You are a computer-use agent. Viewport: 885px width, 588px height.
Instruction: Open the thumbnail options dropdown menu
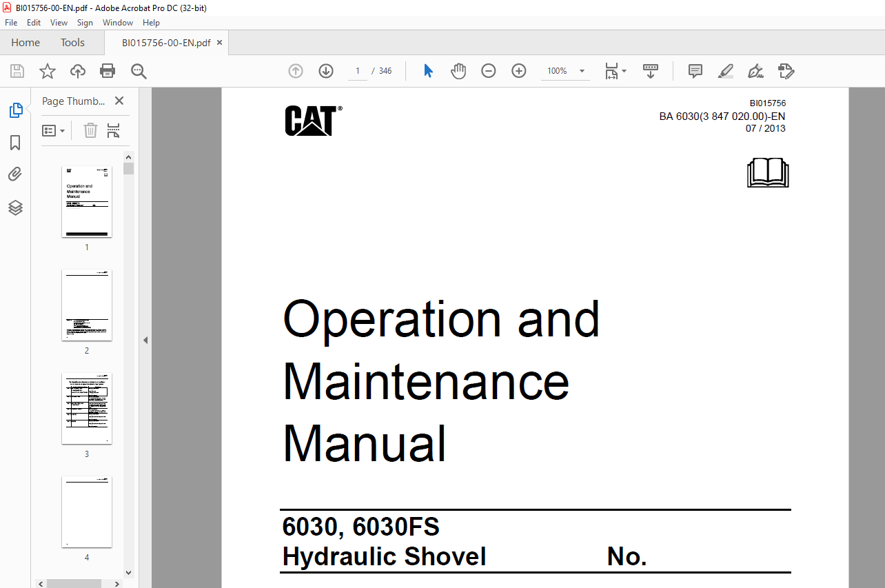53,130
